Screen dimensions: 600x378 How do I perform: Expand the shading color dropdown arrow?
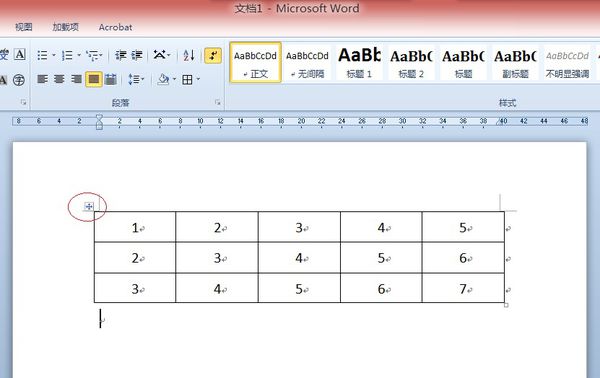[174, 79]
